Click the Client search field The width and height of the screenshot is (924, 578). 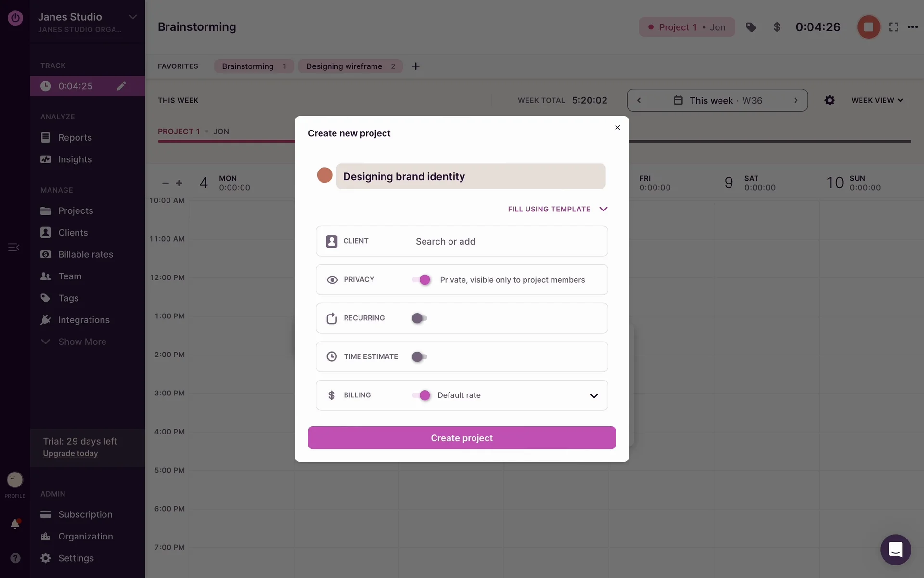[x=505, y=241]
